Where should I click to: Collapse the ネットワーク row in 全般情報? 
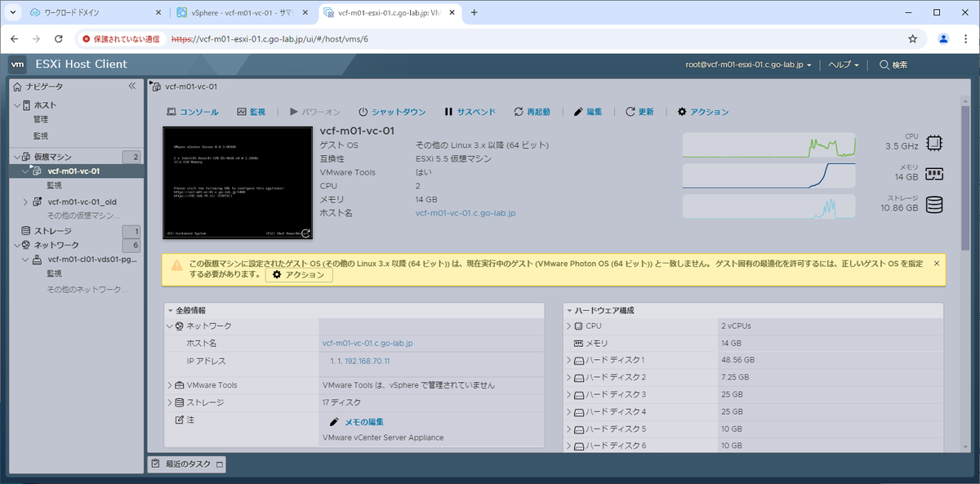tap(169, 326)
